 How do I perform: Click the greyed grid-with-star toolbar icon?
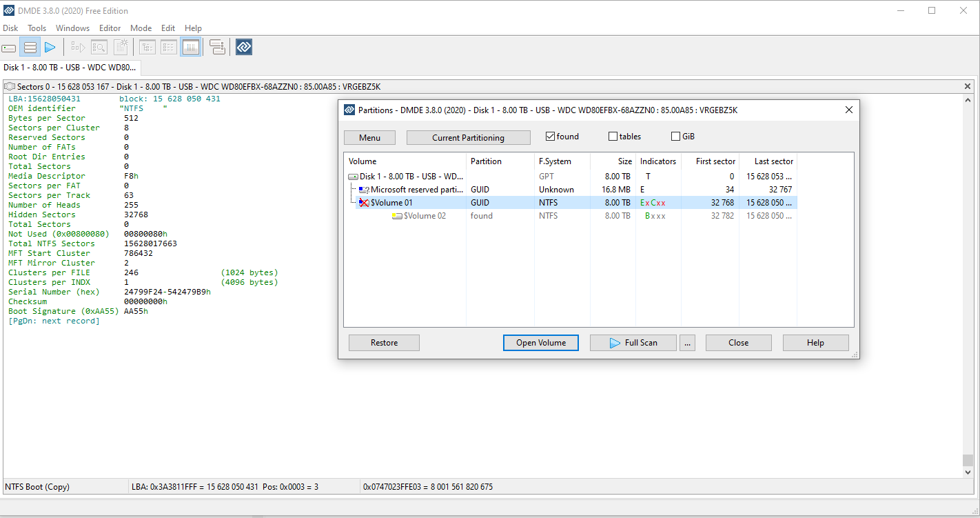pos(121,48)
